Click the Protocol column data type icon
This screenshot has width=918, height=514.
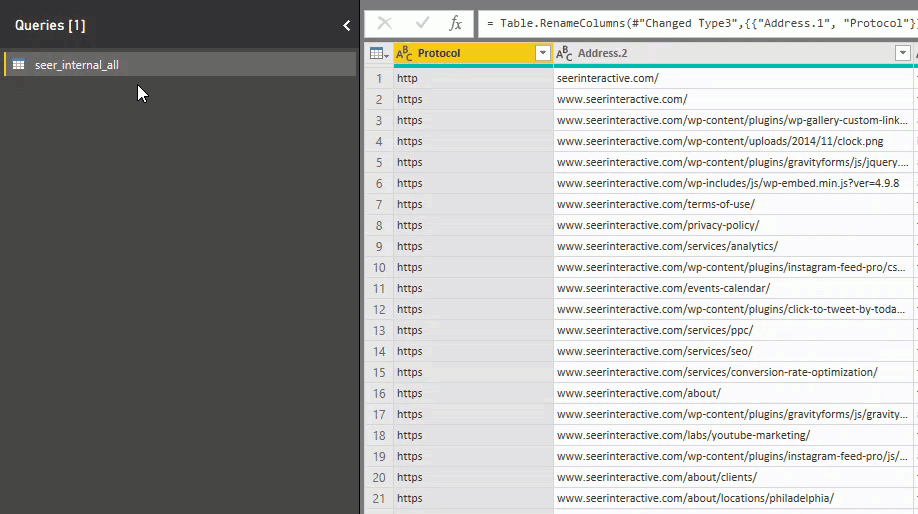404,53
